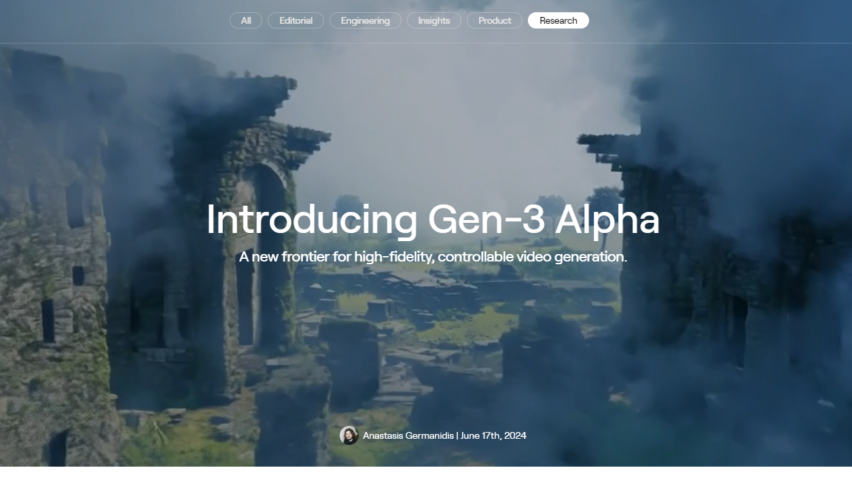Show only Insights posts
This screenshot has width=852, height=504.
coord(434,20)
